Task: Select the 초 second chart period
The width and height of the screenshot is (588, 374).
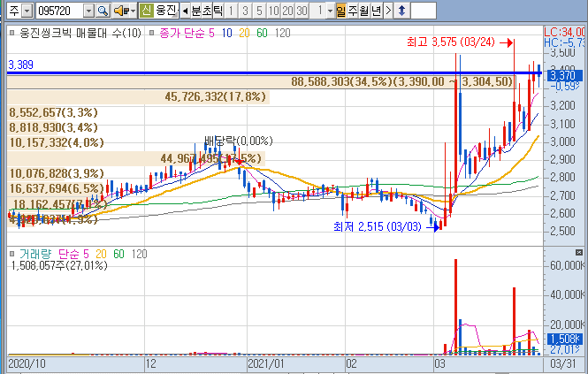Action: tap(207, 11)
